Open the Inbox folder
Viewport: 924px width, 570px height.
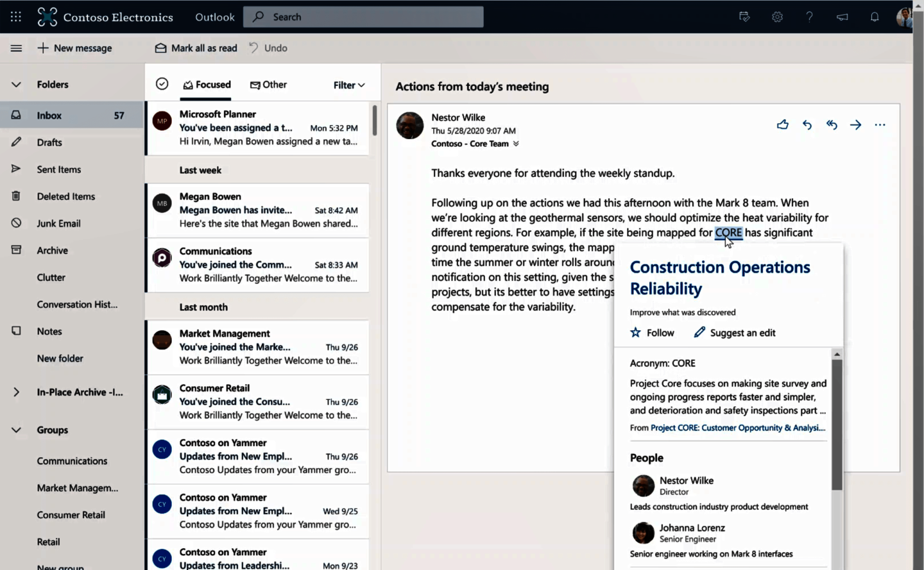[x=72, y=115]
